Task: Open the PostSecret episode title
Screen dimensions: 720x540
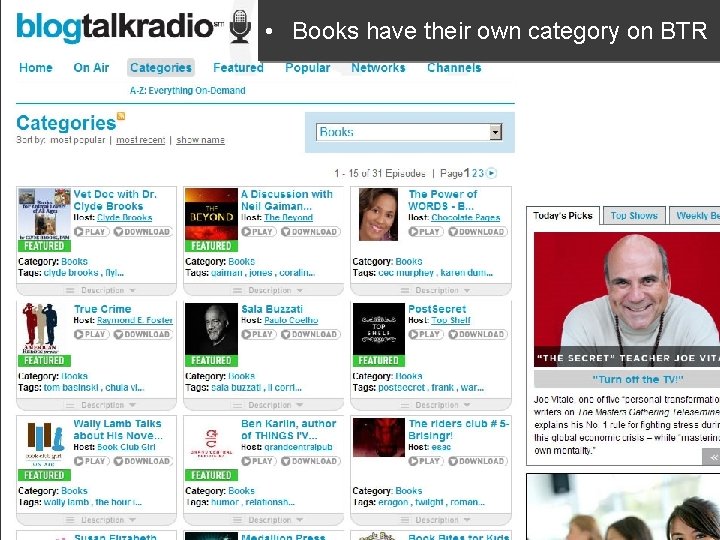Action: pyautogui.click(x=437, y=309)
